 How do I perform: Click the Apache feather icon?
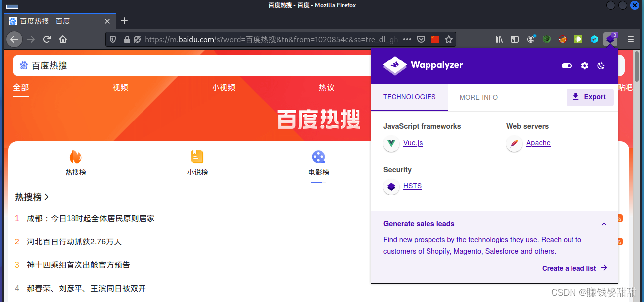[x=514, y=144]
